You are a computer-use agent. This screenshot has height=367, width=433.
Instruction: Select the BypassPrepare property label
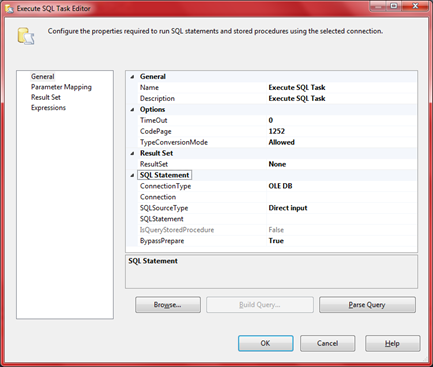[x=162, y=241]
